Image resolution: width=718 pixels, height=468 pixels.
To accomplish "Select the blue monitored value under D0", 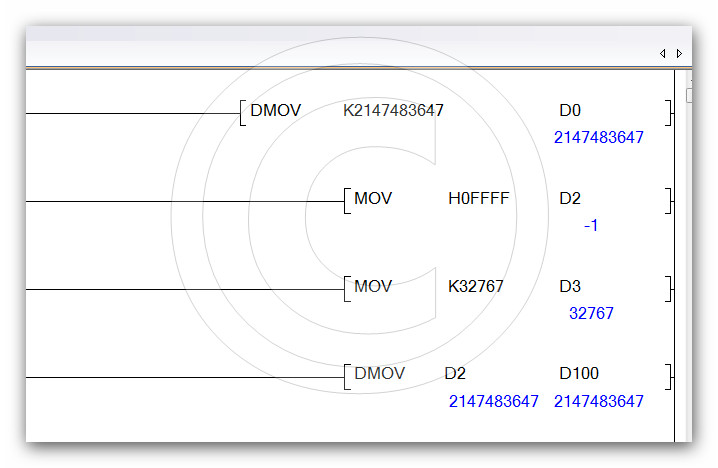I will point(598,138).
